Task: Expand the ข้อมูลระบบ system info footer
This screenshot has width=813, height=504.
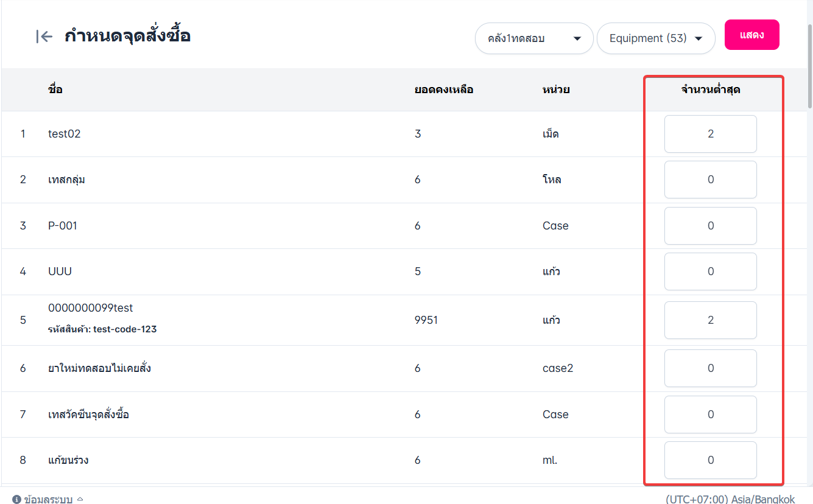Action: (x=48, y=500)
